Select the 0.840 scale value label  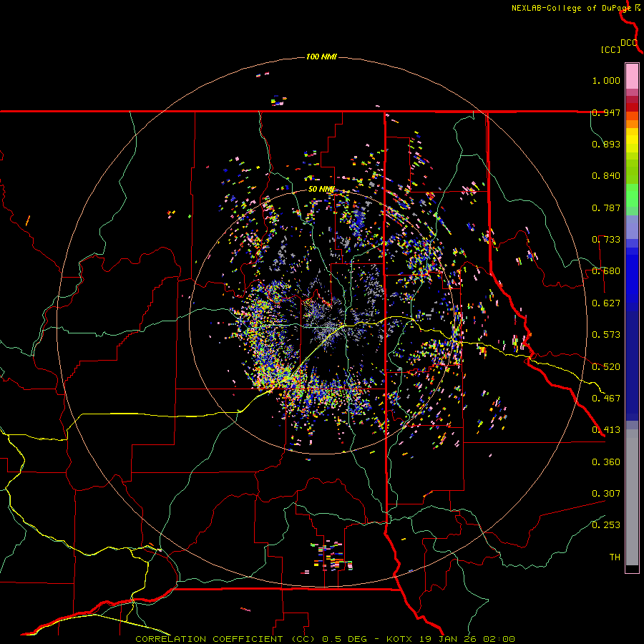(606, 176)
